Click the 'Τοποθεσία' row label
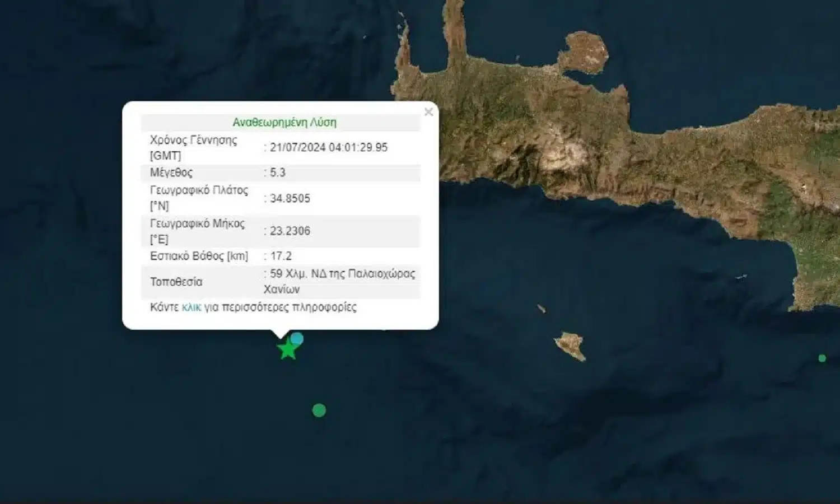The width and height of the screenshot is (840, 504). (x=176, y=282)
